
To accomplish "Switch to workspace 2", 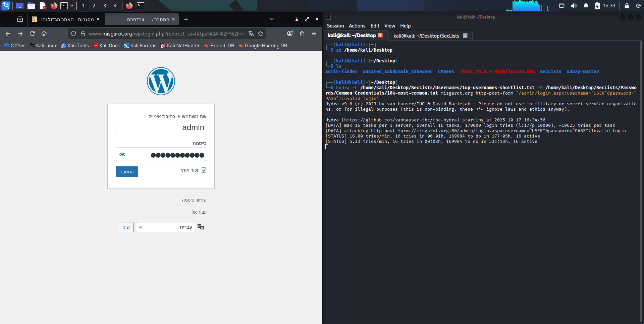I will point(94,6).
